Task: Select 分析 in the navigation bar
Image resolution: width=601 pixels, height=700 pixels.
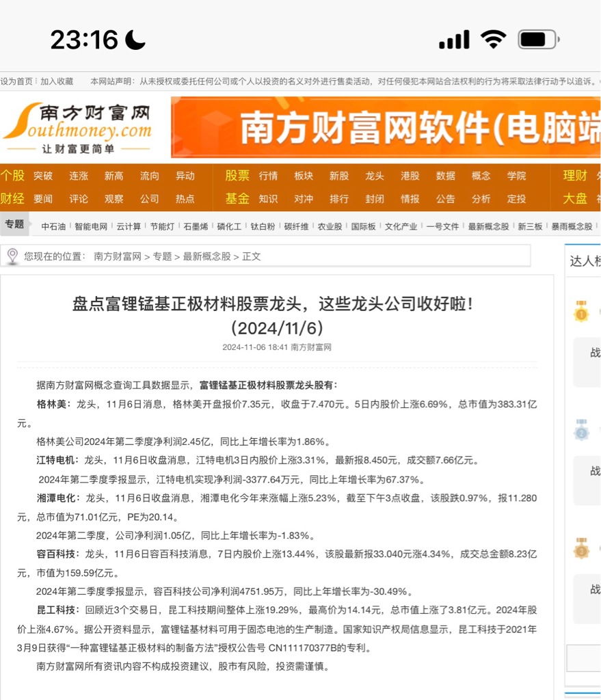Action: click(x=481, y=199)
